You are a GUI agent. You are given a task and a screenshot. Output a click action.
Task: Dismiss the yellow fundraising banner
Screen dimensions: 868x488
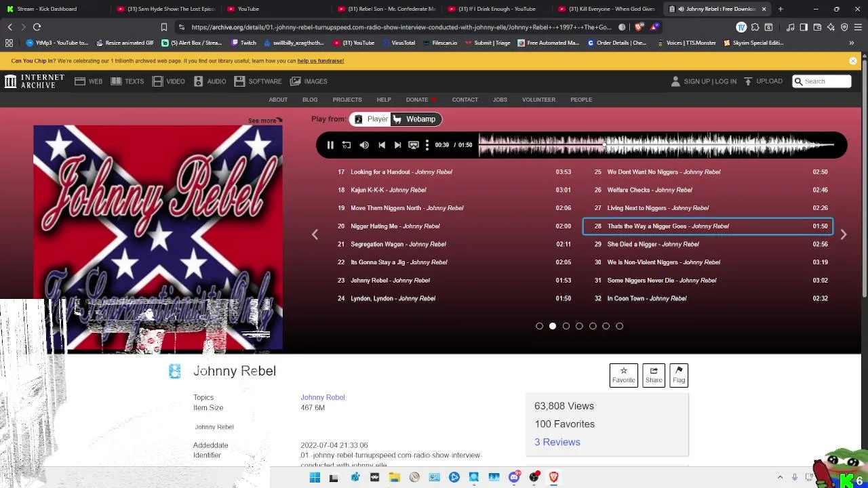853,61
